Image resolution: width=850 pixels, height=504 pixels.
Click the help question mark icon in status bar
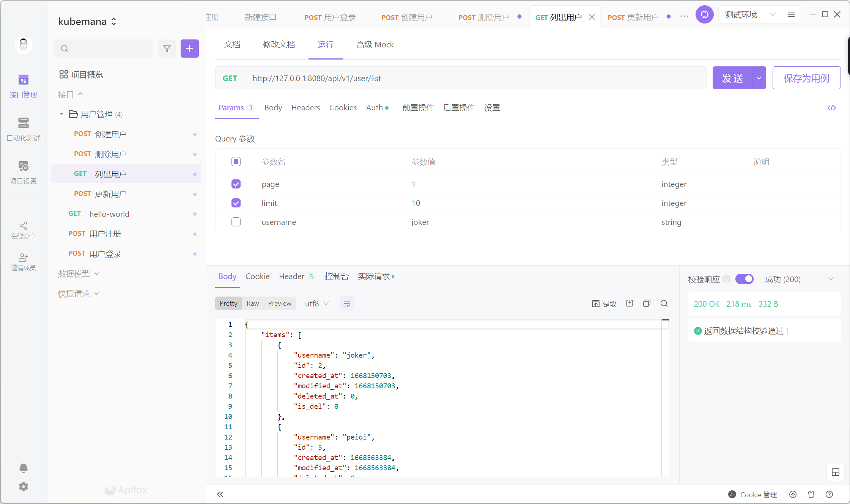coord(830,494)
